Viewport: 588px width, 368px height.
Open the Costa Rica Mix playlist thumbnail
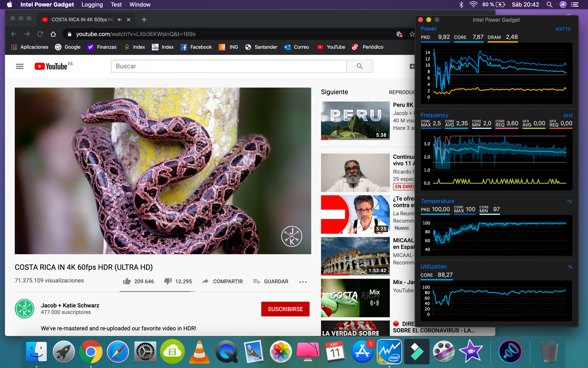(x=355, y=298)
